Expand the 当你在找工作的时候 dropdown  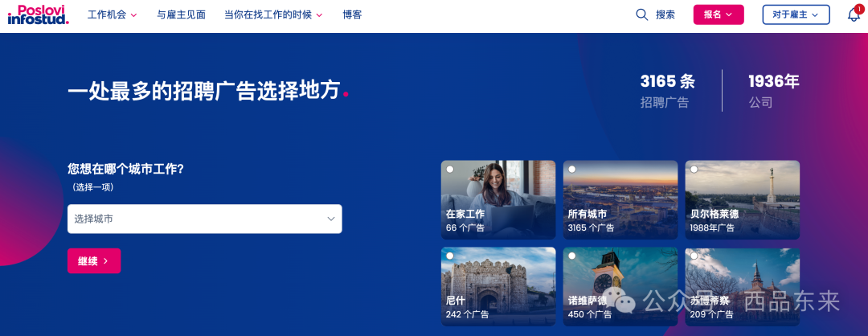point(273,15)
